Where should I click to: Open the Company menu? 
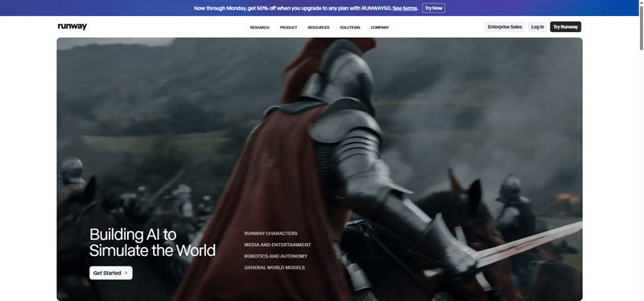click(379, 27)
